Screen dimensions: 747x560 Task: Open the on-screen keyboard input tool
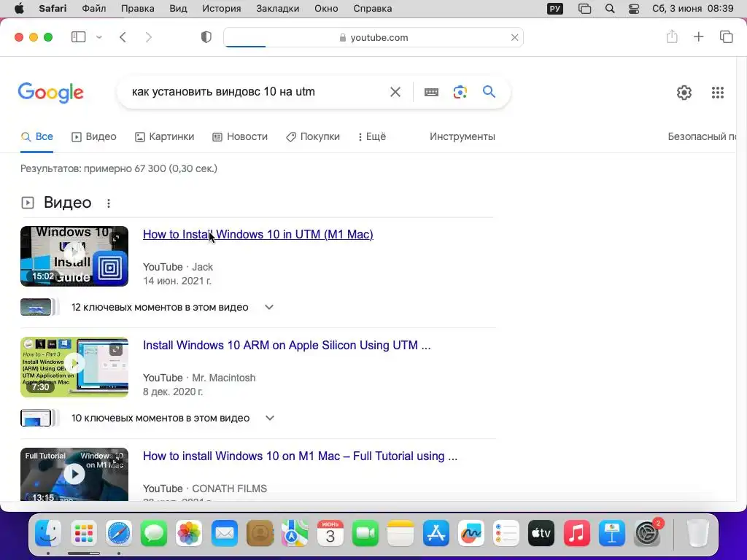[431, 92]
